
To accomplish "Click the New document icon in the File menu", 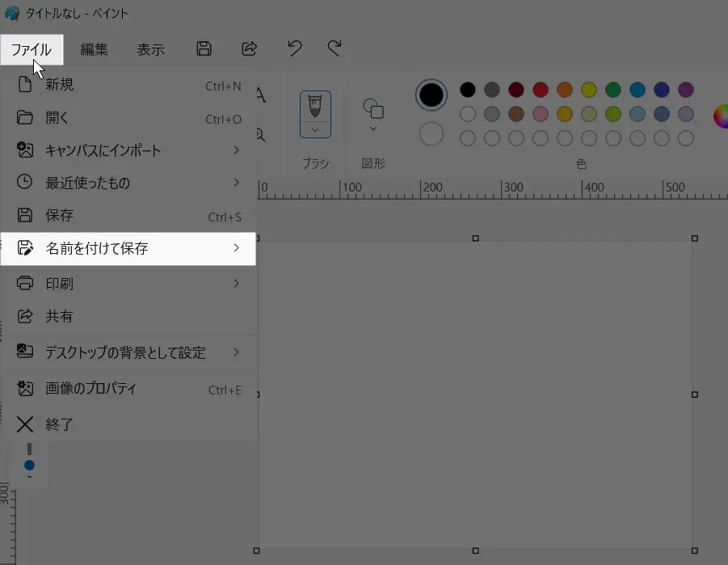I will point(24,85).
